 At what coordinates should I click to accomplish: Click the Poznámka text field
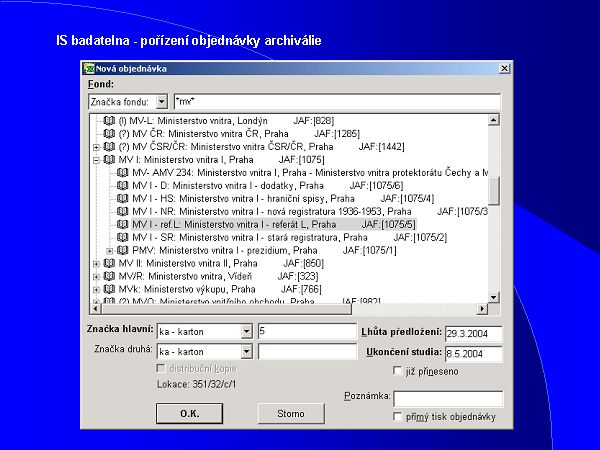[446, 397]
